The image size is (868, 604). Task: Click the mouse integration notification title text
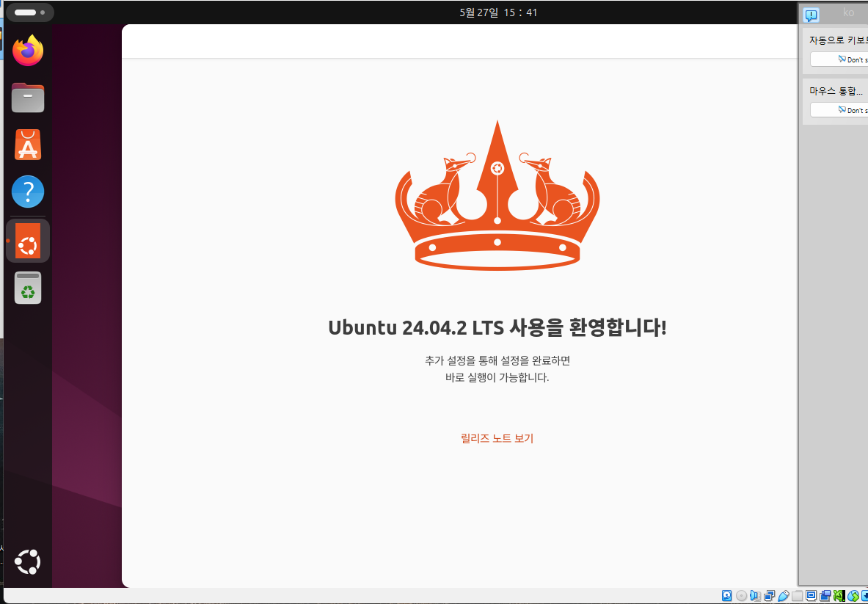pos(836,91)
